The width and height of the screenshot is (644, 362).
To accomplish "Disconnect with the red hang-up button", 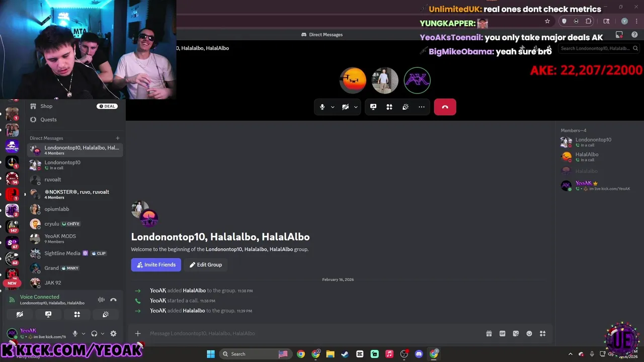I will pyautogui.click(x=445, y=107).
